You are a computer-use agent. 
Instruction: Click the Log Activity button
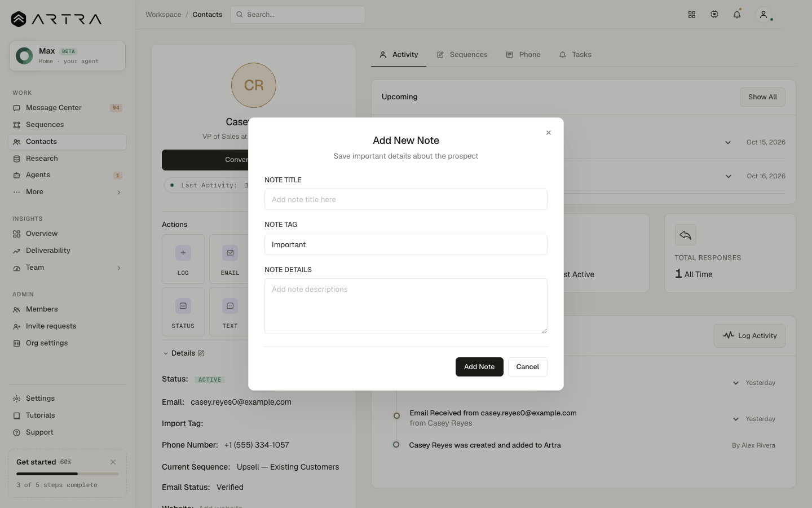click(x=749, y=336)
